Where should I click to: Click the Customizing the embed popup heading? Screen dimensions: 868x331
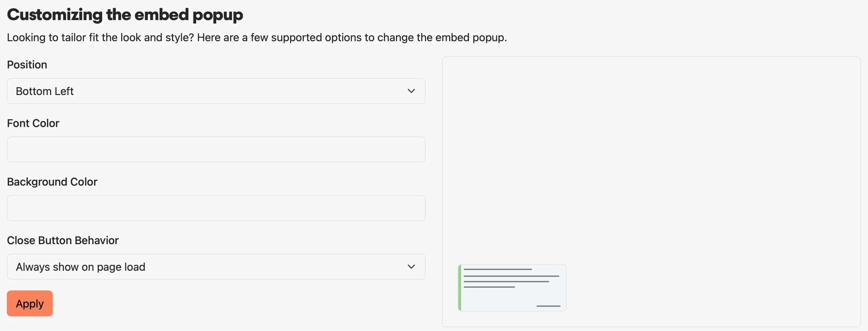coord(125,14)
